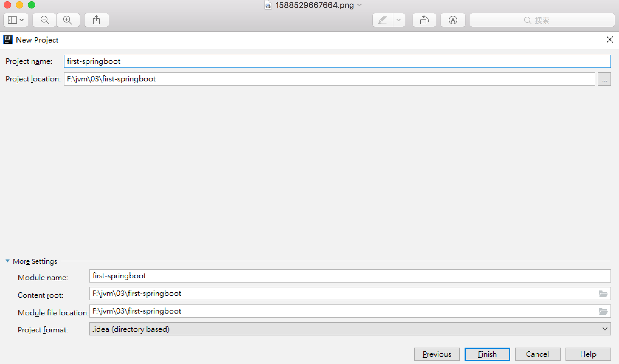Click the Help button

[x=588, y=354]
